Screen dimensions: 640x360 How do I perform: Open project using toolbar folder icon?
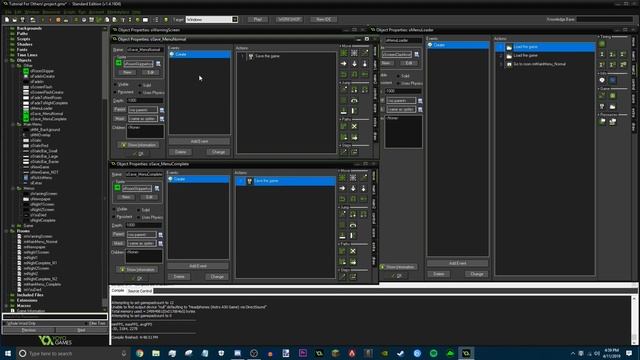tap(14, 20)
